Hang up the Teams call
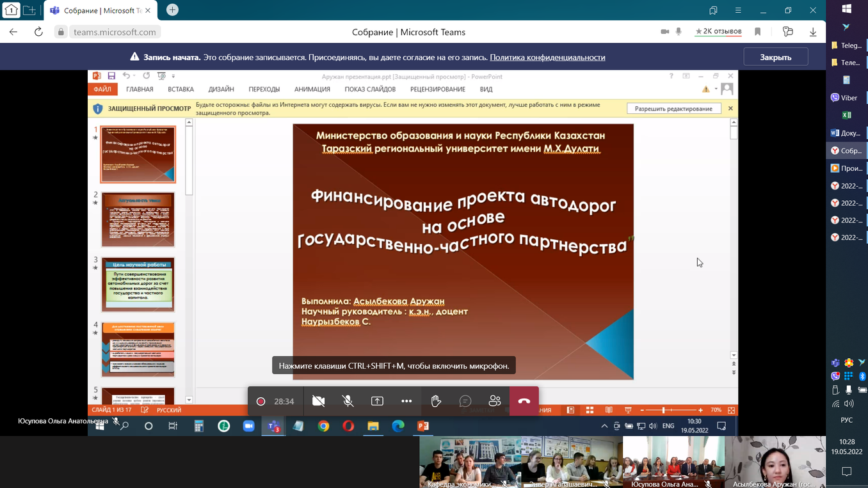 [524, 401]
